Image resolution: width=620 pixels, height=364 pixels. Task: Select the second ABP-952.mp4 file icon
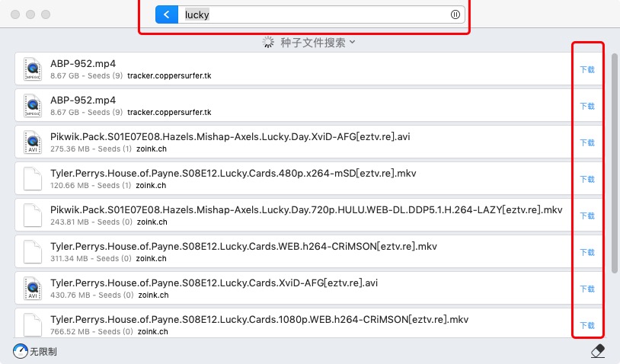point(33,106)
